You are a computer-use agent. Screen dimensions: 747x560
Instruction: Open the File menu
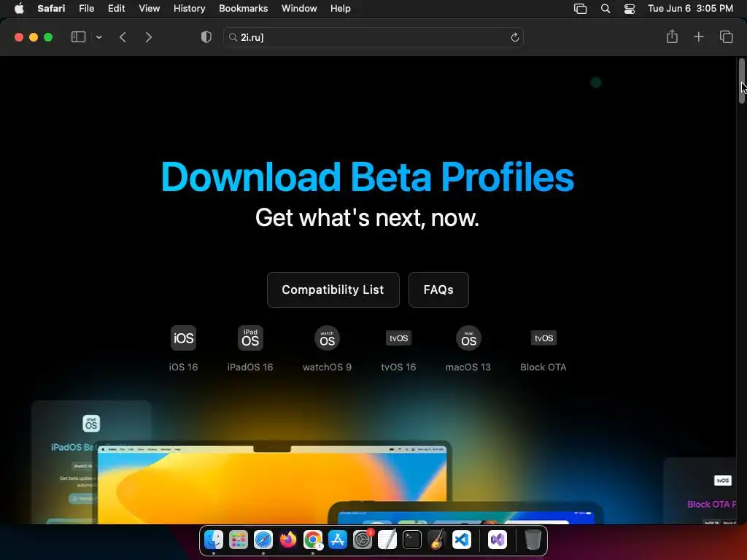(86, 8)
